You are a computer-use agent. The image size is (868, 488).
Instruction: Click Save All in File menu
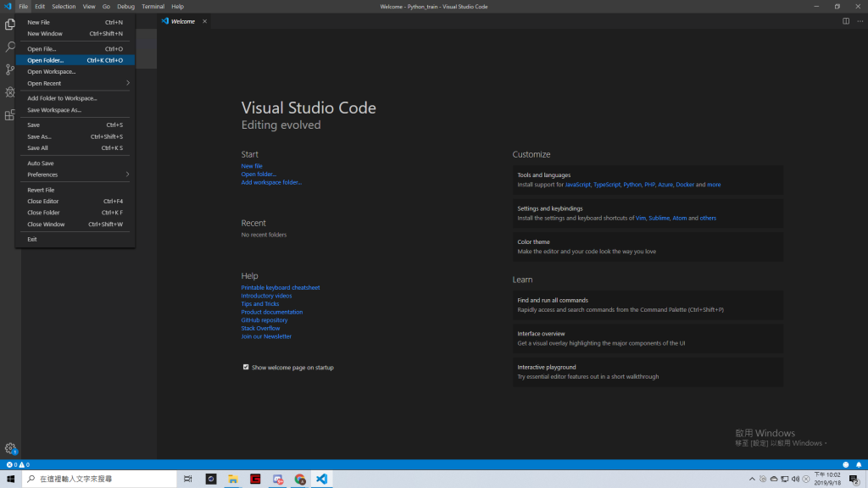tap(75, 147)
